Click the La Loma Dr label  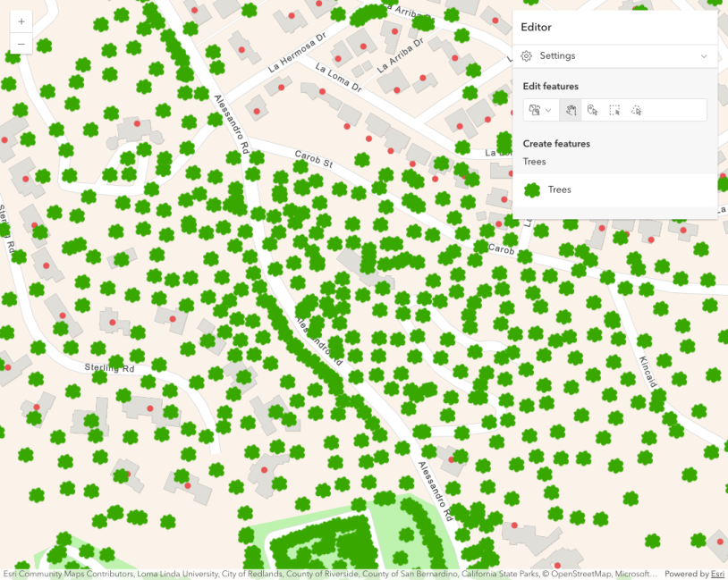pyautogui.click(x=339, y=78)
